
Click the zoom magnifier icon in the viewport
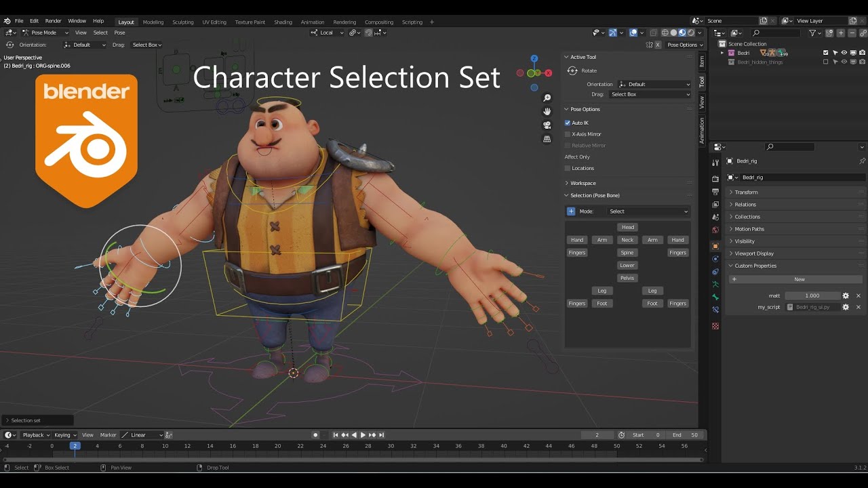[547, 98]
